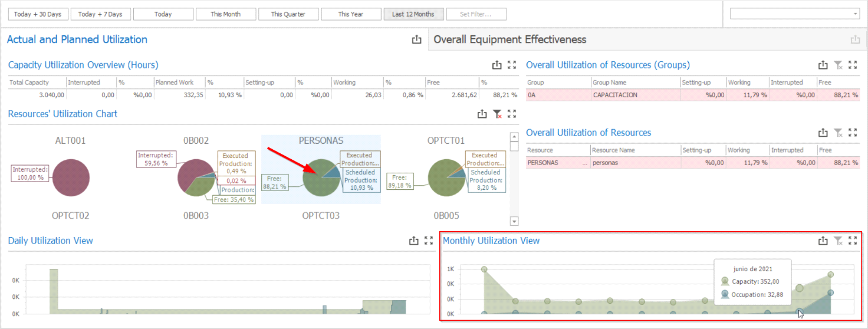
Task: Export the Capacity Utilization Overview grid
Action: (x=497, y=65)
